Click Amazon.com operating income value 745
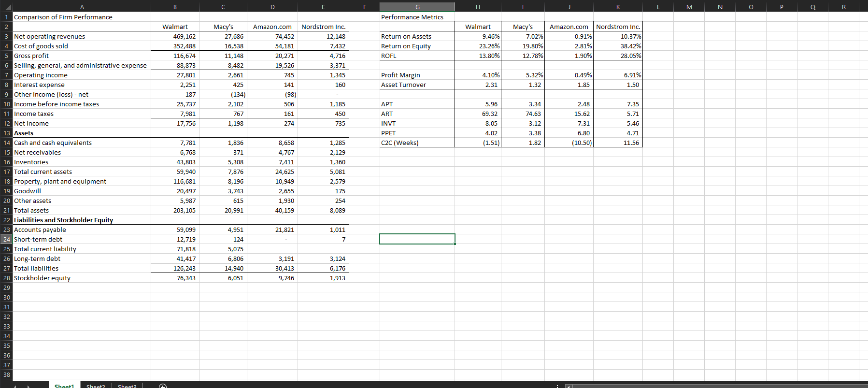The width and height of the screenshot is (868, 388). pyautogui.click(x=272, y=75)
